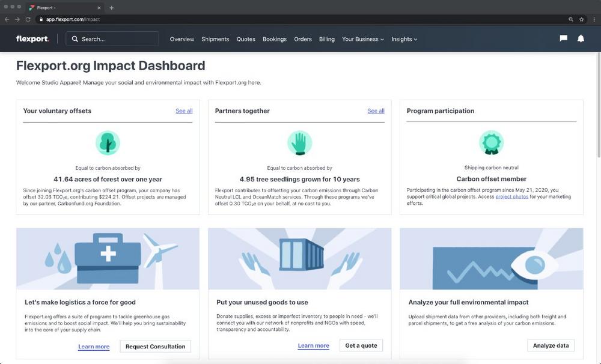
Task: Click the 'Program participation' card title
Action: click(x=441, y=111)
